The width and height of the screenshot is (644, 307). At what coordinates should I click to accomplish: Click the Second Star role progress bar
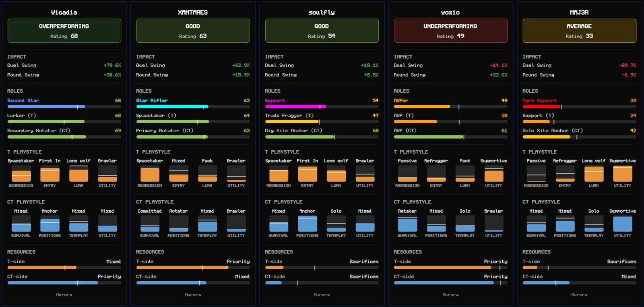(64, 107)
